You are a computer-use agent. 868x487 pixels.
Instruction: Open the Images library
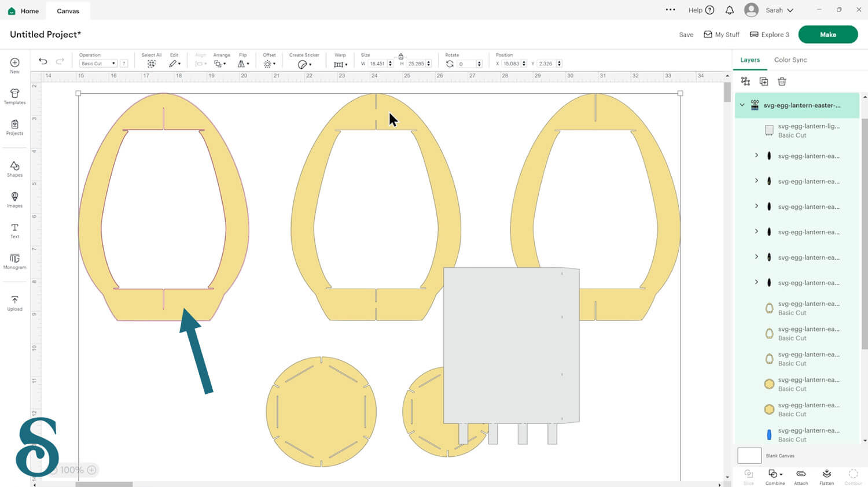14,200
